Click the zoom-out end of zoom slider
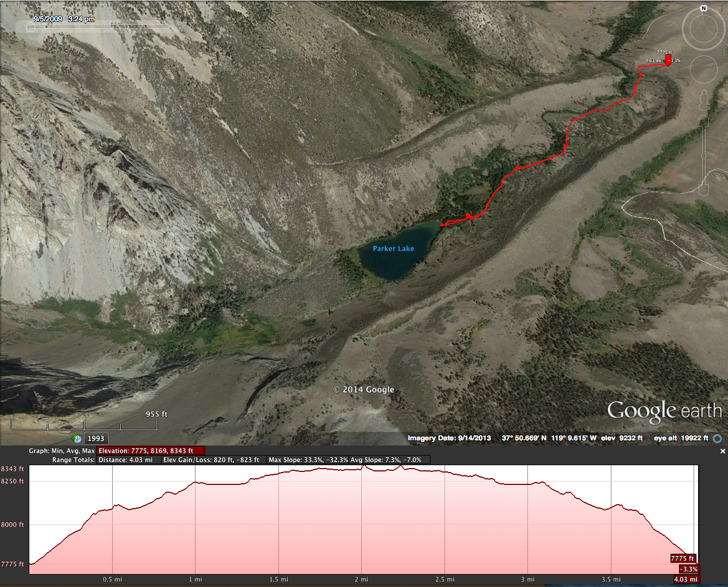 pyautogui.click(x=703, y=191)
